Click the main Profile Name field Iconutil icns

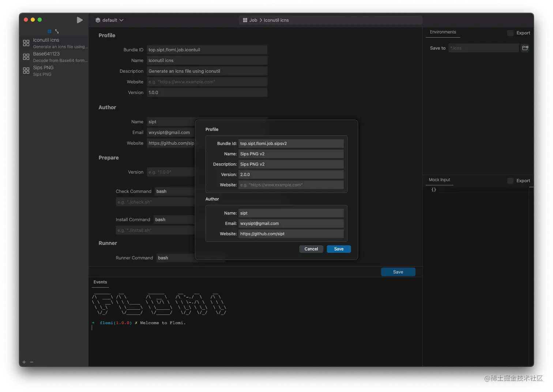click(x=207, y=60)
